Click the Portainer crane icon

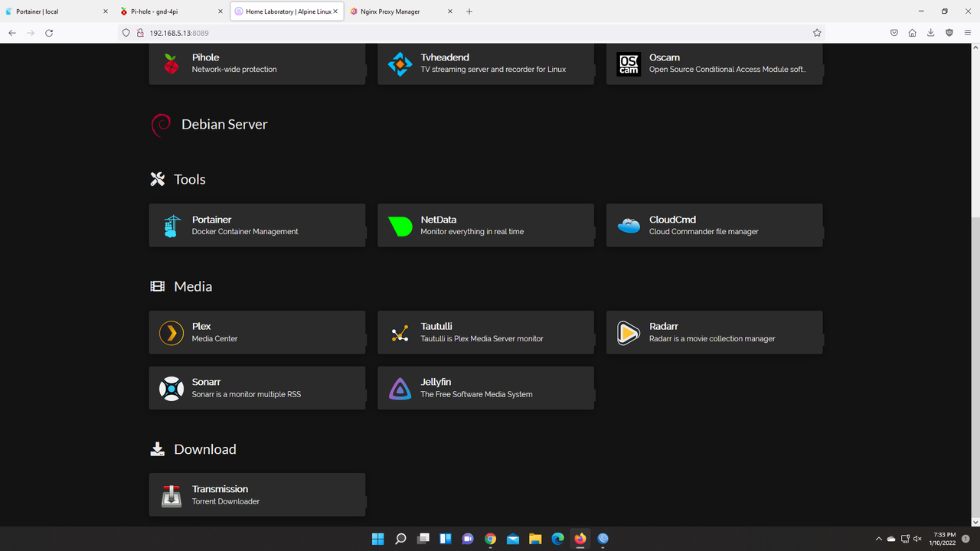click(x=171, y=226)
